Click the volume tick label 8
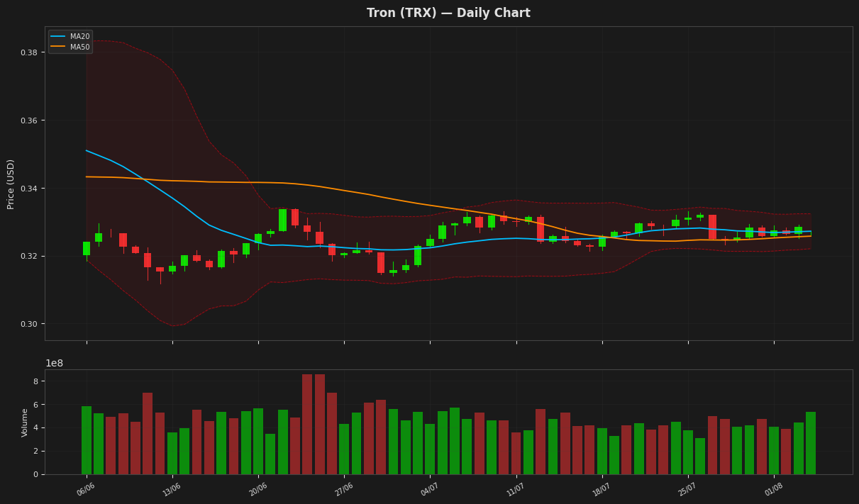This screenshot has height=504, width=859. tap(35, 381)
